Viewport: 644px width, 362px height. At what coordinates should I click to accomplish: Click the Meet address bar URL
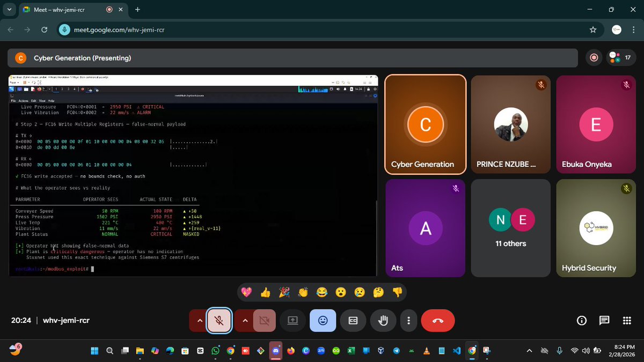119,30
